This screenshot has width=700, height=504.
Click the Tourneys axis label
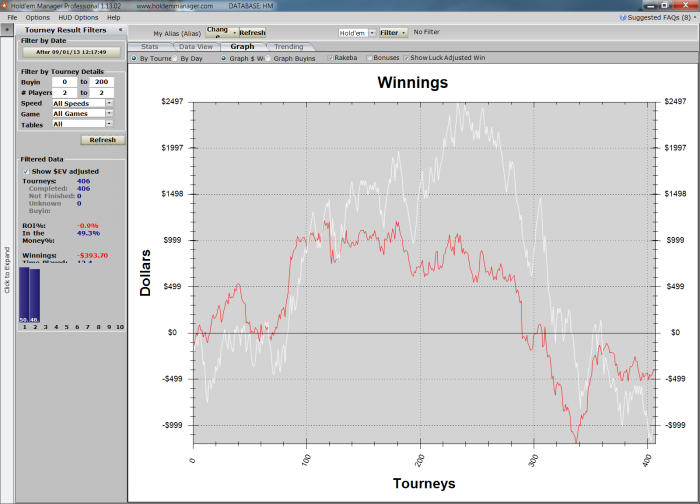pyautogui.click(x=424, y=483)
